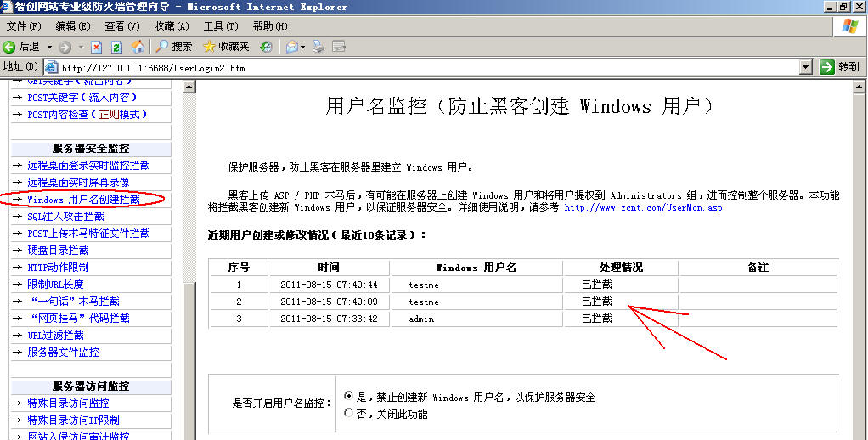Click the 序号 column header
Viewport: 868px width, 440px height.
pyautogui.click(x=239, y=268)
